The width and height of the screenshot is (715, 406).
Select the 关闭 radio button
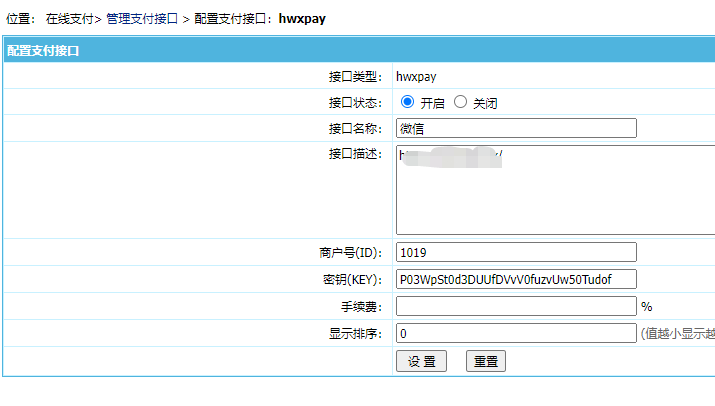[x=460, y=101]
